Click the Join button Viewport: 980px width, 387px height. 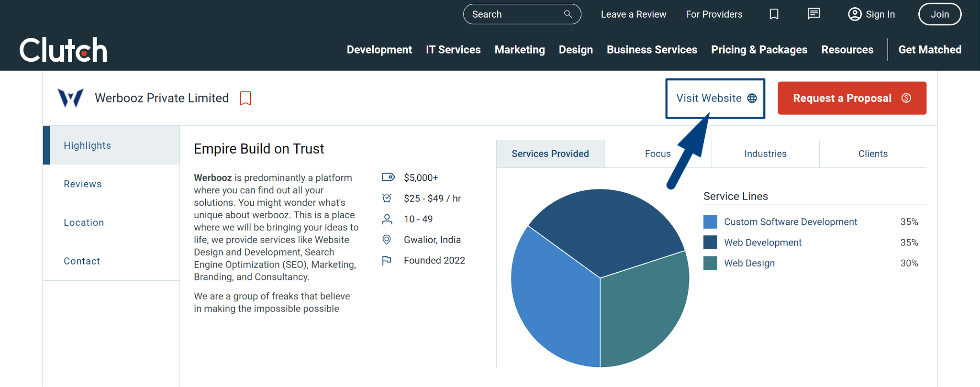[x=940, y=14]
